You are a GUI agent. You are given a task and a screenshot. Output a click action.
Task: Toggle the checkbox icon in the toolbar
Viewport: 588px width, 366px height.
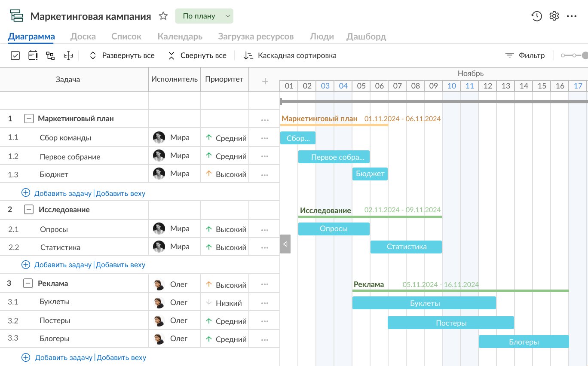[15, 55]
